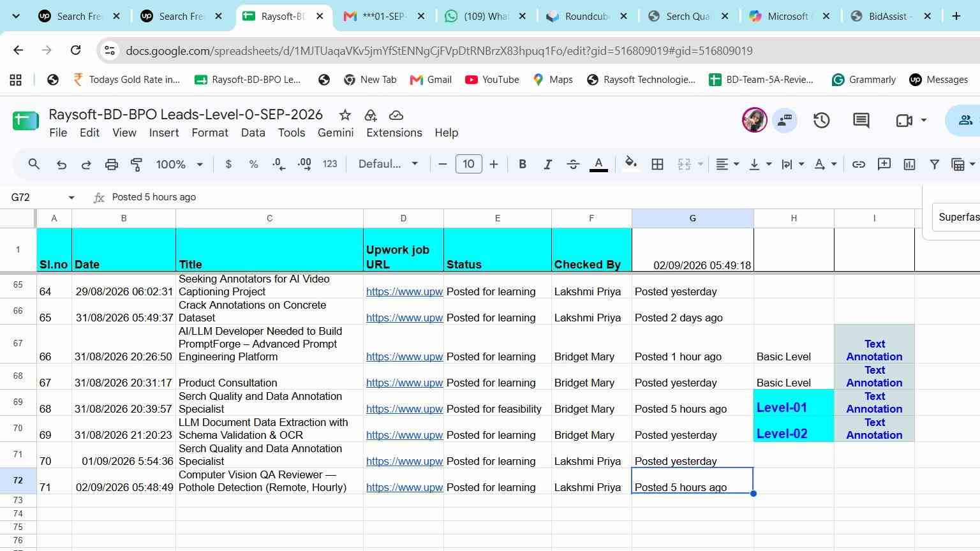This screenshot has height=551, width=980.
Task: Open the comments panel icon
Action: pyautogui.click(x=861, y=120)
